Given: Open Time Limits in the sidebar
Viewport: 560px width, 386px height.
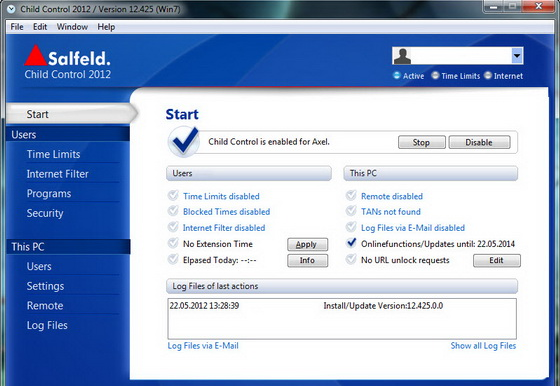Looking at the screenshot, I should pos(54,154).
